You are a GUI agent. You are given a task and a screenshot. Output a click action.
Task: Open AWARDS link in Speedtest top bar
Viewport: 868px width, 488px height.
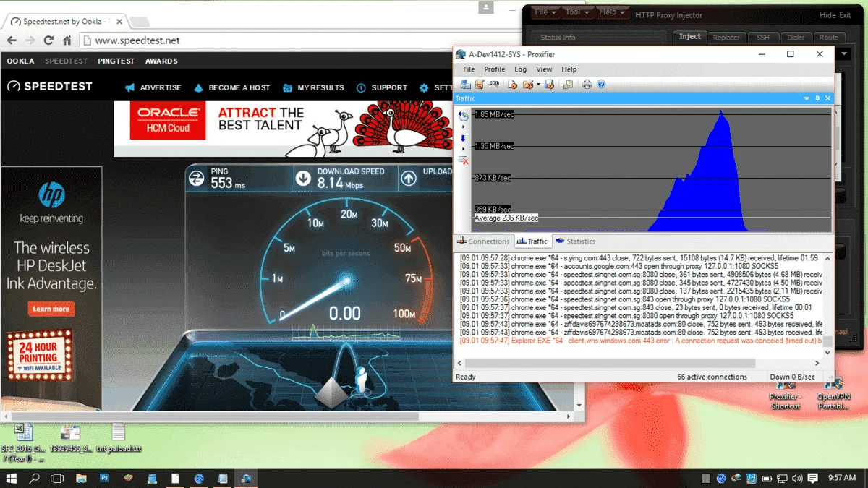pyautogui.click(x=161, y=61)
